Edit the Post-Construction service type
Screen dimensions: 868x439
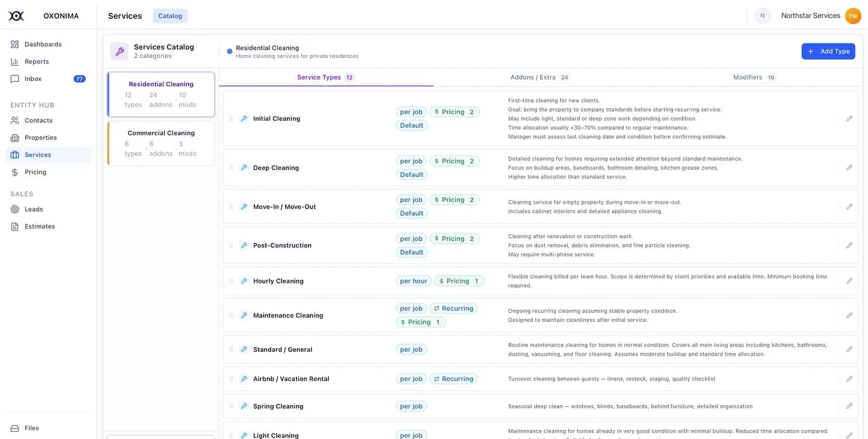tap(849, 245)
